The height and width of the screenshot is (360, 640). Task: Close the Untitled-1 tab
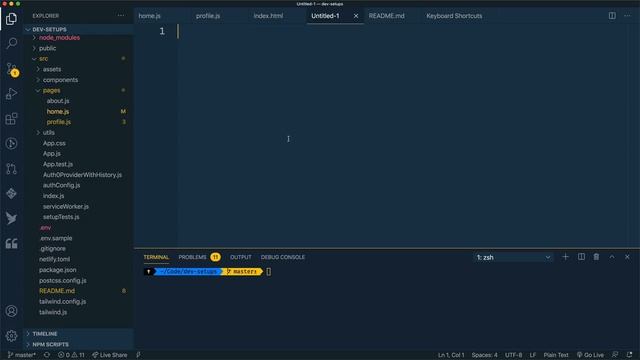point(356,16)
